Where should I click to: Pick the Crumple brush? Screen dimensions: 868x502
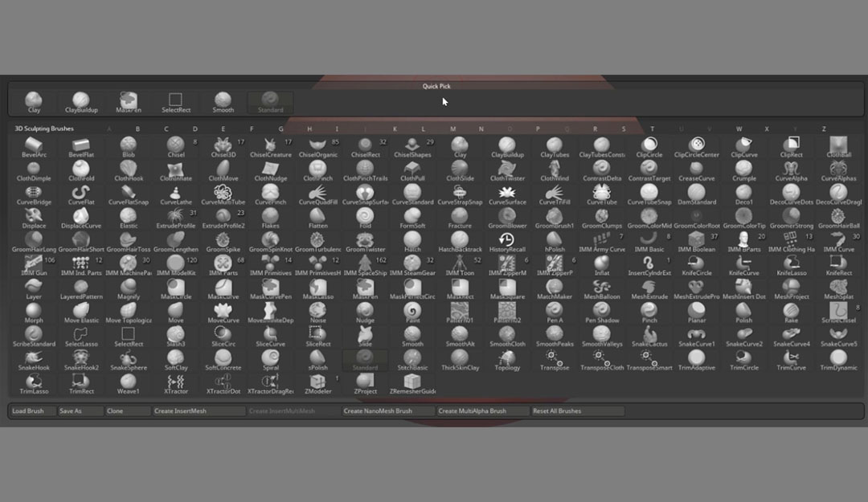[743, 172]
